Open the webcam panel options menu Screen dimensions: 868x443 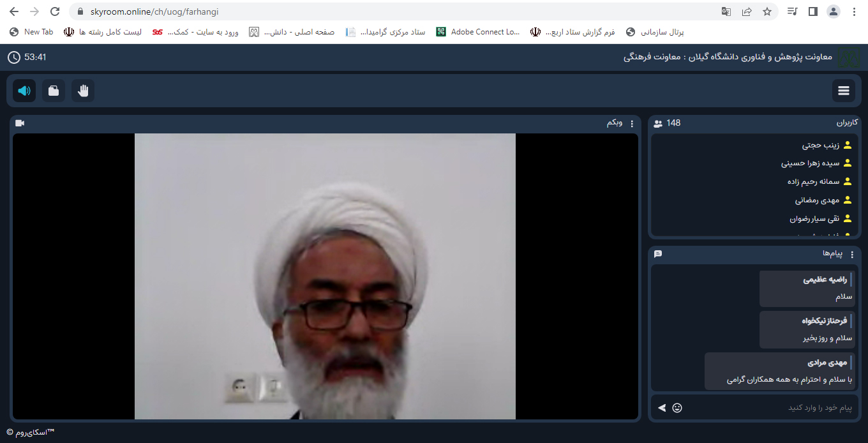click(632, 123)
